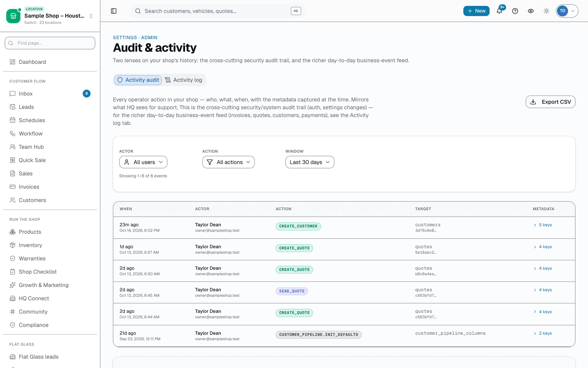Click the customers 3d76c6e0 target cell
This screenshot has width=588, height=368.
point(428,228)
